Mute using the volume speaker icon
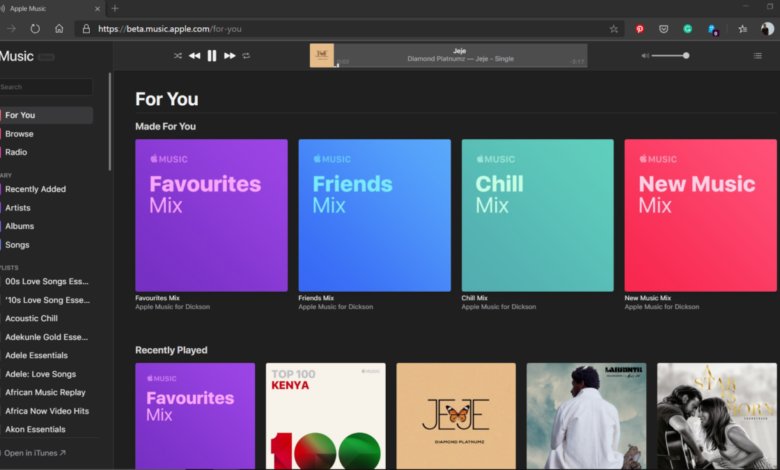This screenshot has height=470, width=780. [645, 56]
